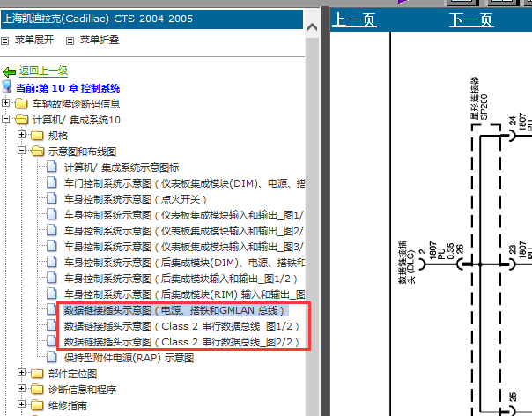Screen dimensions: 532x416
Task: Select 数据链接插头示意图 (电源、搭铁和GMLAN 总线)
Action: tap(175, 310)
